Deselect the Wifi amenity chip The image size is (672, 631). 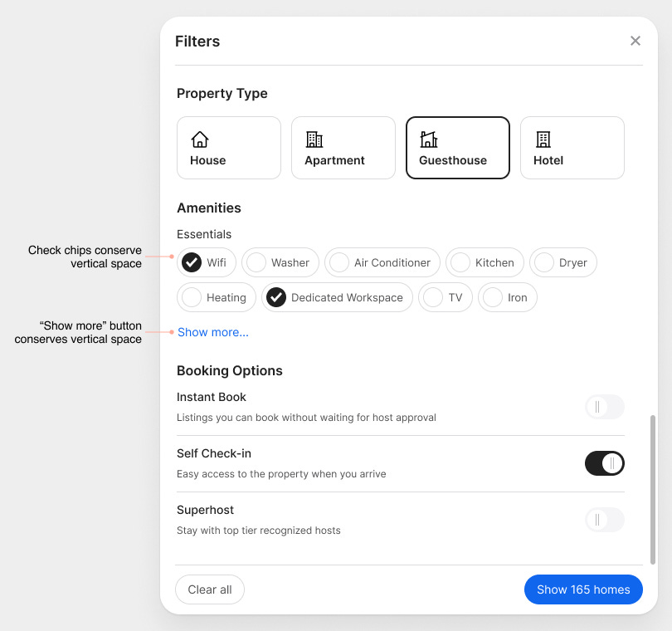click(207, 262)
